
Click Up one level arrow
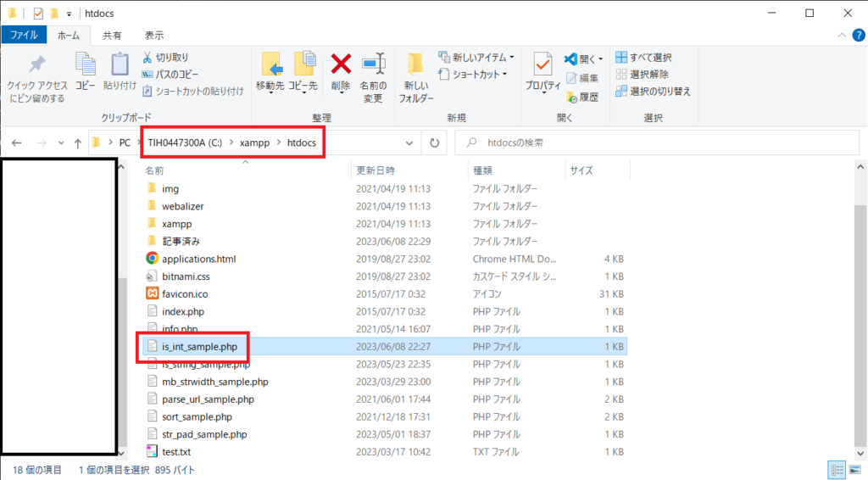point(77,142)
